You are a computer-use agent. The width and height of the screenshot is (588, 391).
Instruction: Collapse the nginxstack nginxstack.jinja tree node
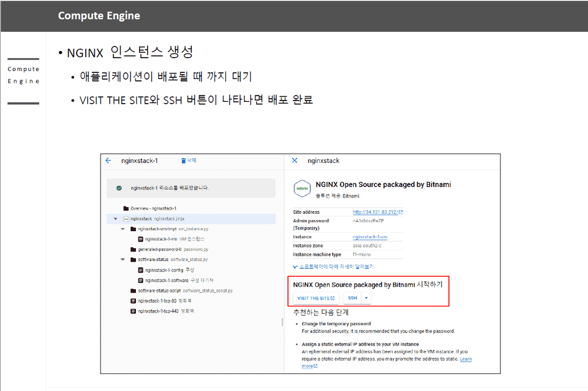click(116, 219)
